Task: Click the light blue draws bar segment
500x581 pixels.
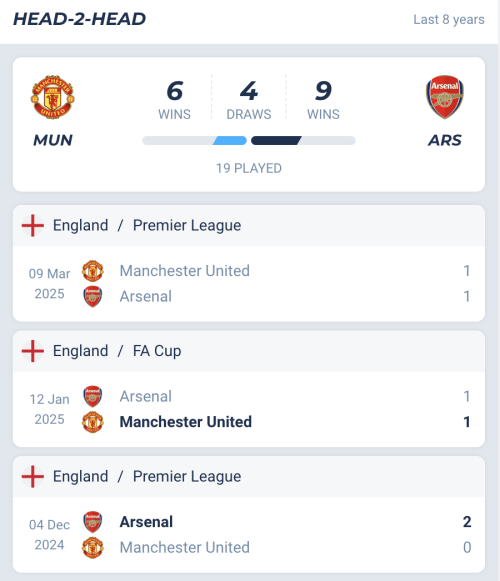Action: [x=230, y=140]
